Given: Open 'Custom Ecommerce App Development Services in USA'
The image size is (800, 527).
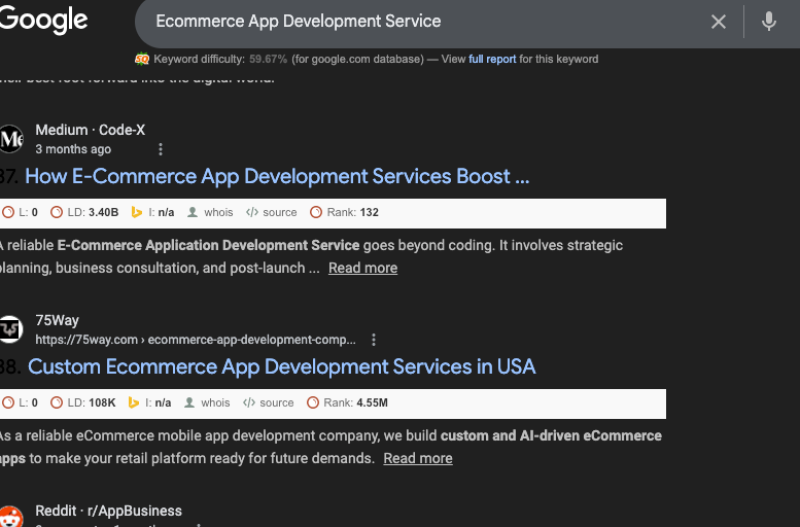Looking at the screenshot, I should [x=281, y=367].
